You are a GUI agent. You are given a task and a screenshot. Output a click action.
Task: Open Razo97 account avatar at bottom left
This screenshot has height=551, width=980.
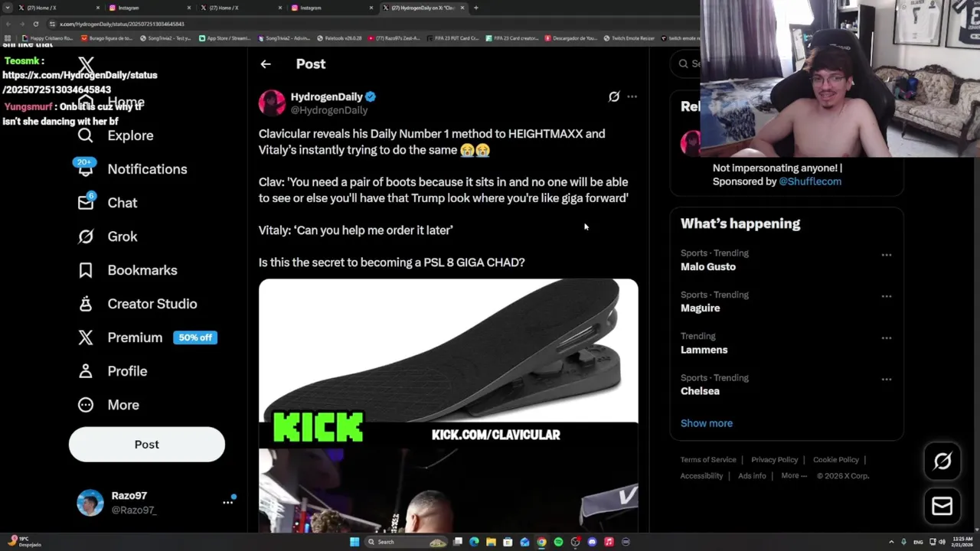pyautogui.click(x=90, y=503)
